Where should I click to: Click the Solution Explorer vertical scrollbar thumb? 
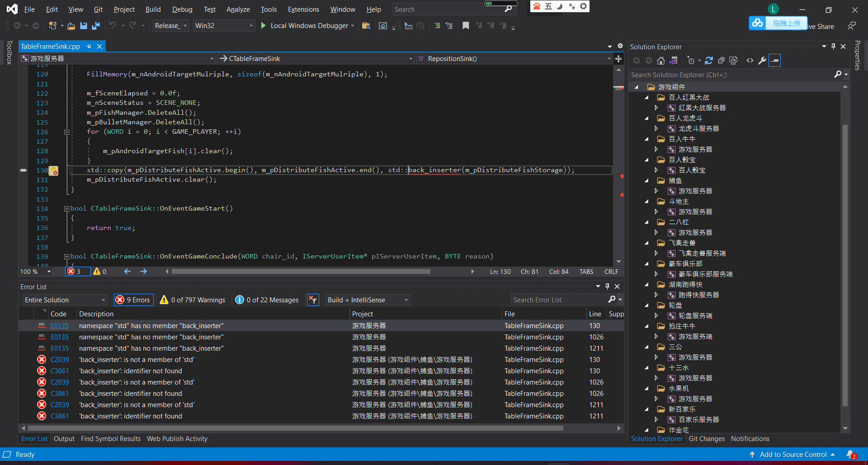(x=845, y=265)
